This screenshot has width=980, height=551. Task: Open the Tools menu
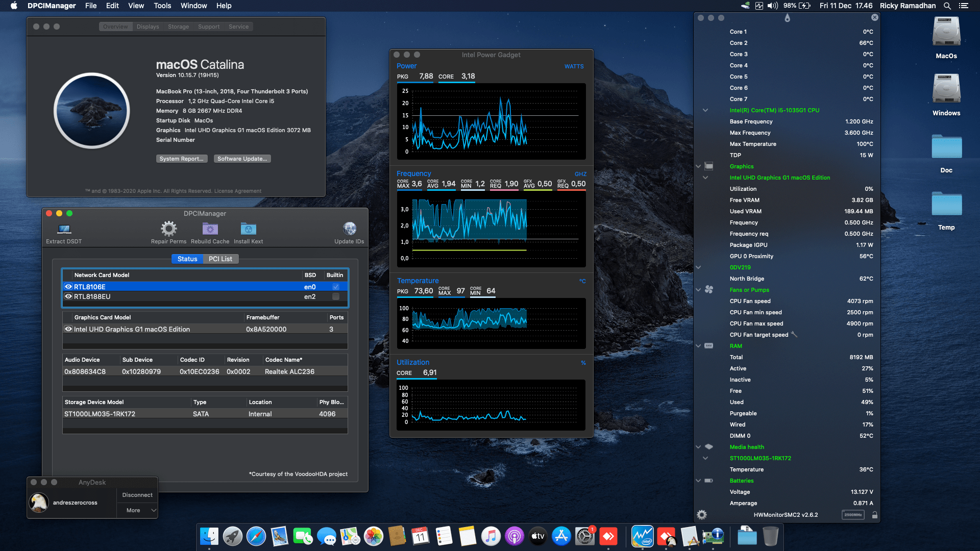[162, 6]
